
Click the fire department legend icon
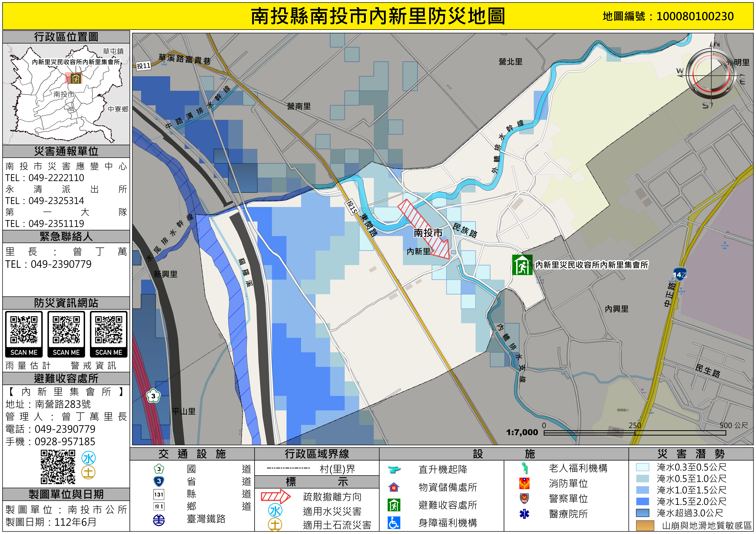pyautogui.click(x=524, y=483)
